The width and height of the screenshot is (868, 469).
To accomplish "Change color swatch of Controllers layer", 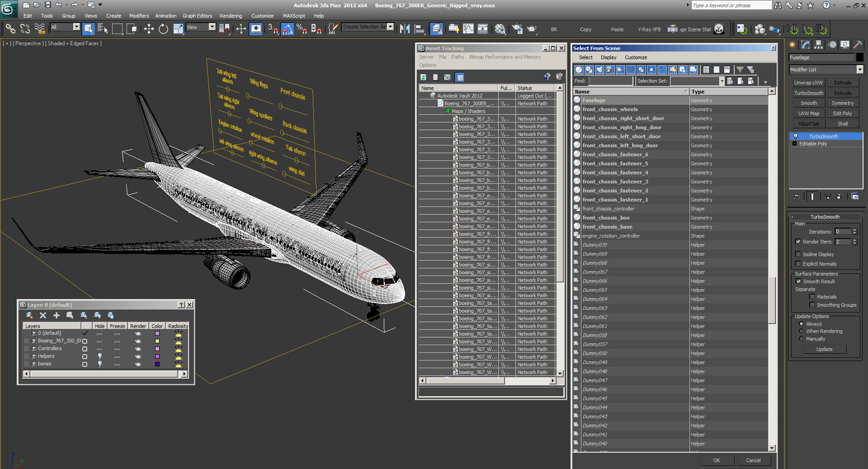I will pyautogui.click(x=157, y=348).
